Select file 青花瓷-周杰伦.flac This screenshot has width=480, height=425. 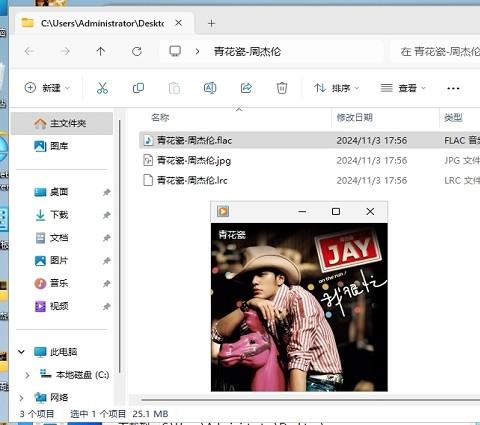click(309, 140)
